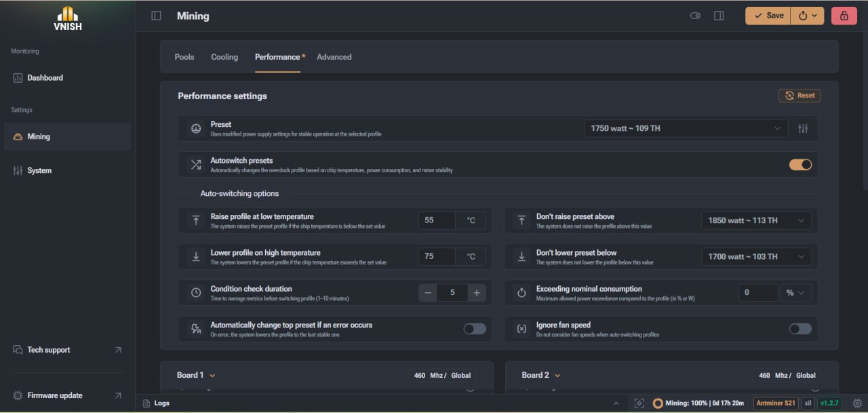Viewport: 868px width, 413px height.
Task: Increase Condition check duration with plus
Action: [477, 293]
